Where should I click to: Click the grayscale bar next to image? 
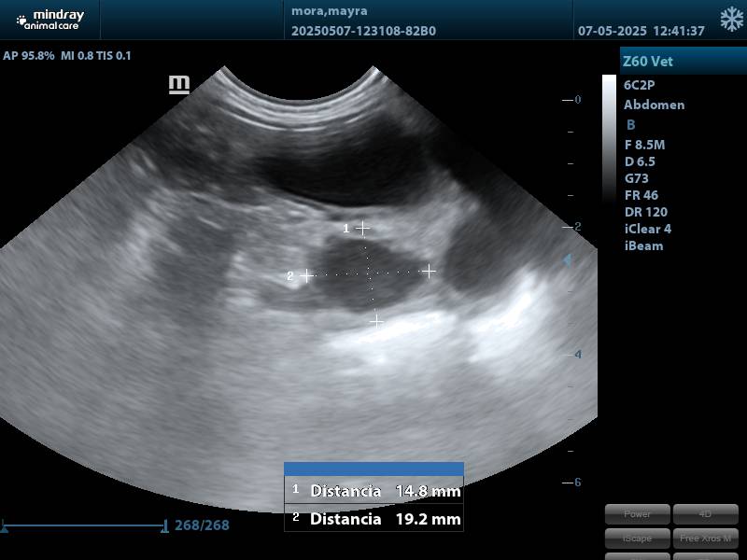pos(609,140)
